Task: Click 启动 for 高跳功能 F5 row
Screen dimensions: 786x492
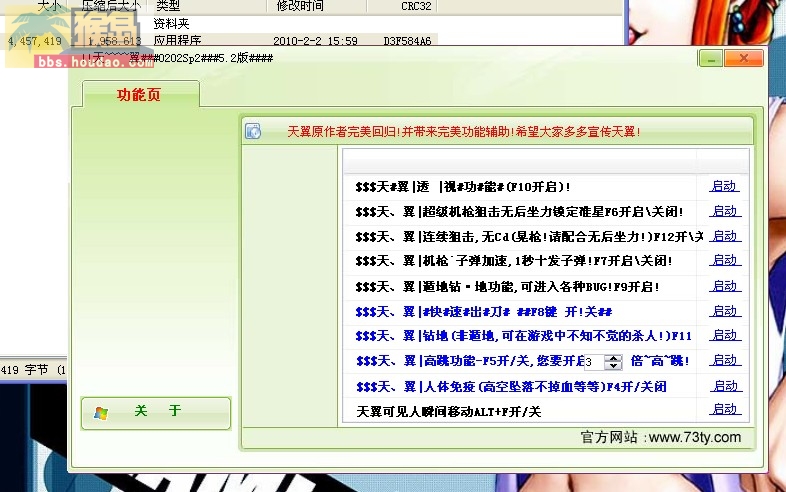Action: coord(725,360)
